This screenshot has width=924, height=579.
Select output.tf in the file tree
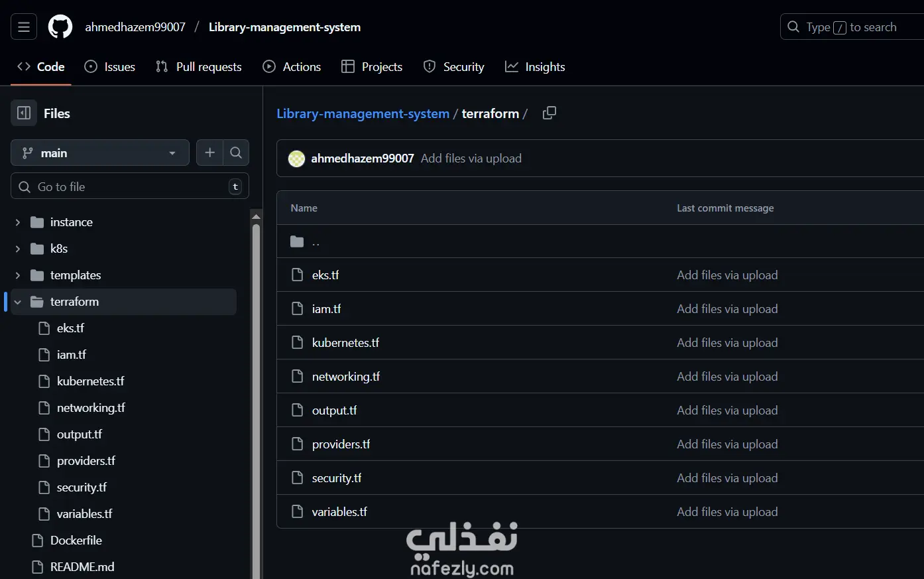tap(80, 434)
